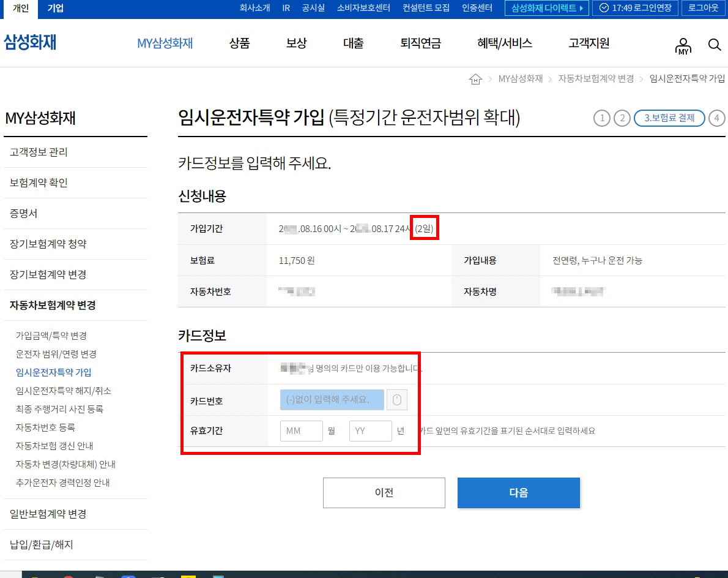Switch to the 개인 tab
This screenshot has height=578, width=728.
point(21,9)
